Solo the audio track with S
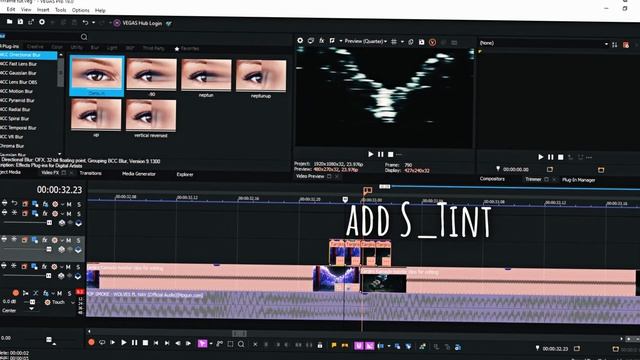Image resolution: width=640 pixels, height=360 pixels. (x=69, y=293)
